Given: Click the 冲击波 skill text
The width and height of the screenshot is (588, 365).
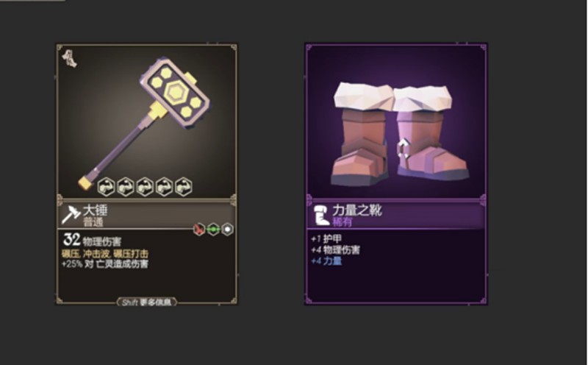Looking at the screenshot, I should [97, 253].
